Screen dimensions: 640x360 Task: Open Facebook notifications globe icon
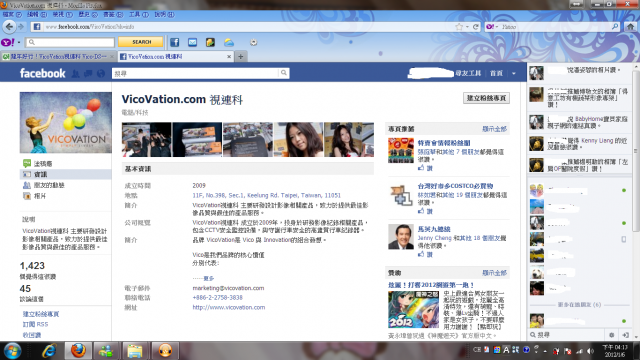pos(101,73)
